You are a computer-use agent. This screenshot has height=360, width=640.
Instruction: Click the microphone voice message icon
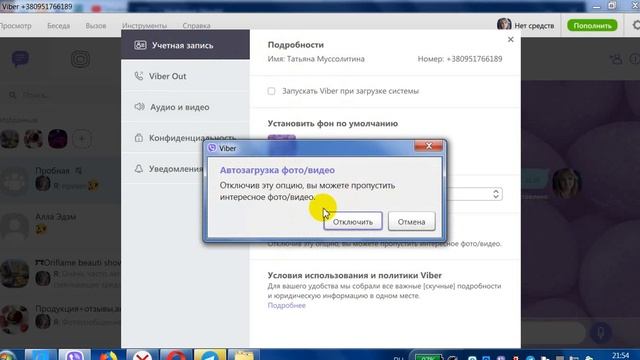coord(601,333)
